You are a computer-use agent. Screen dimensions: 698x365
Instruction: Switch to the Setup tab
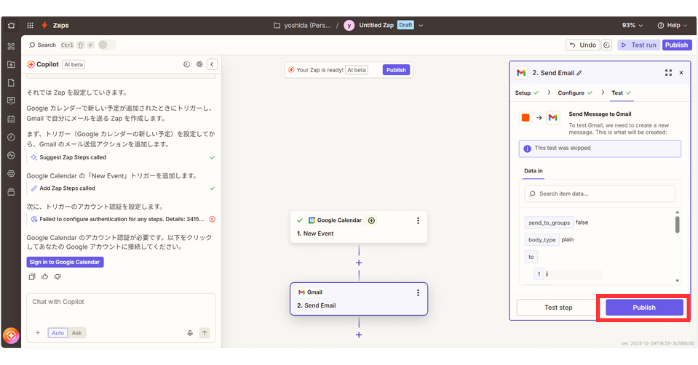click(527, 93)
